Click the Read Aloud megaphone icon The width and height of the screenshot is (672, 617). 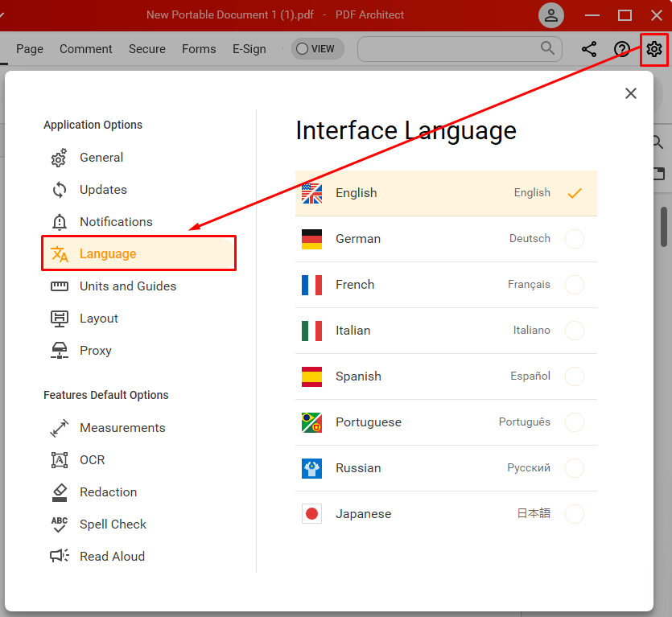tap(59, 556)
